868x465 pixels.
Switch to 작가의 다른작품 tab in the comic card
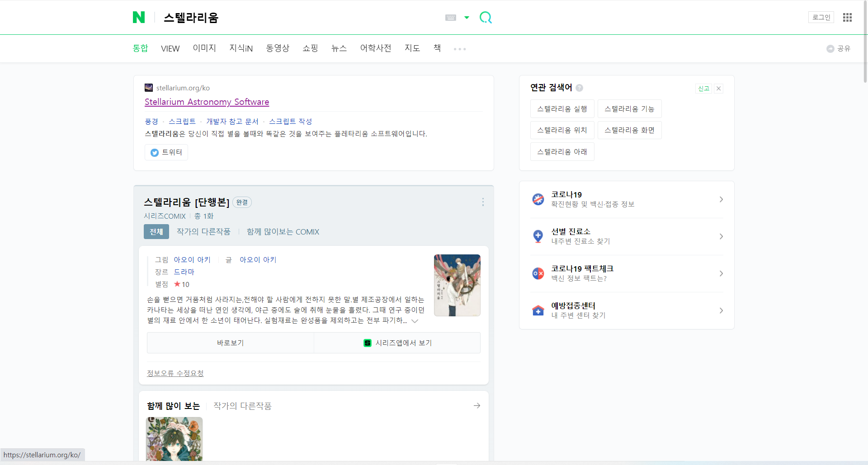pos(203,231)
